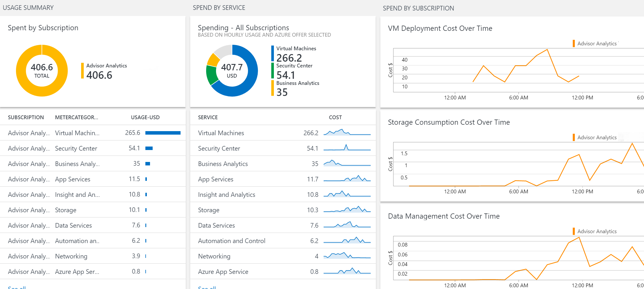Select the blue Virtual Machines legend swatch

tap(272, 53)
